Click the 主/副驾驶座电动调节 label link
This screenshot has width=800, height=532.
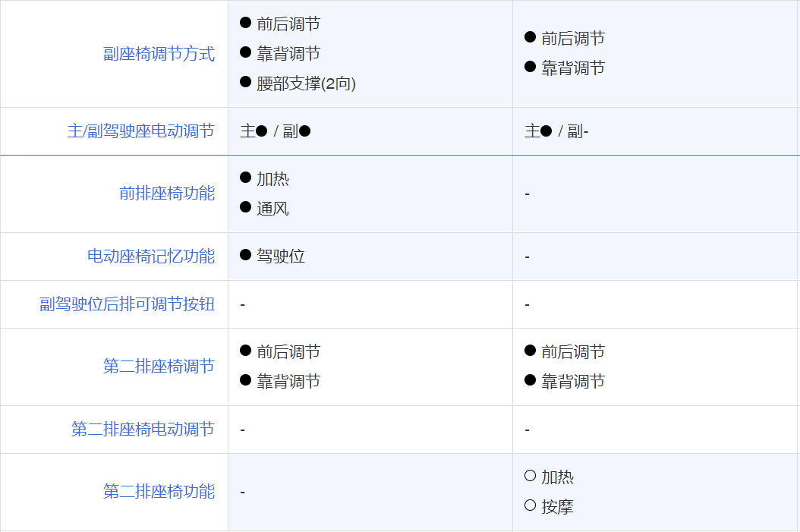point(141,131)
